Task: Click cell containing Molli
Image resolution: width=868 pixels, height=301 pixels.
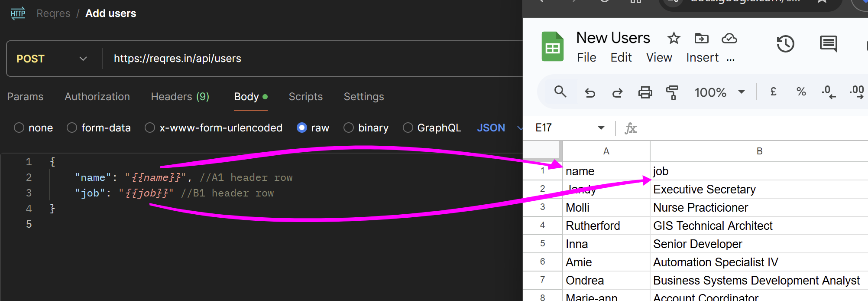Action: pos(606,208)
